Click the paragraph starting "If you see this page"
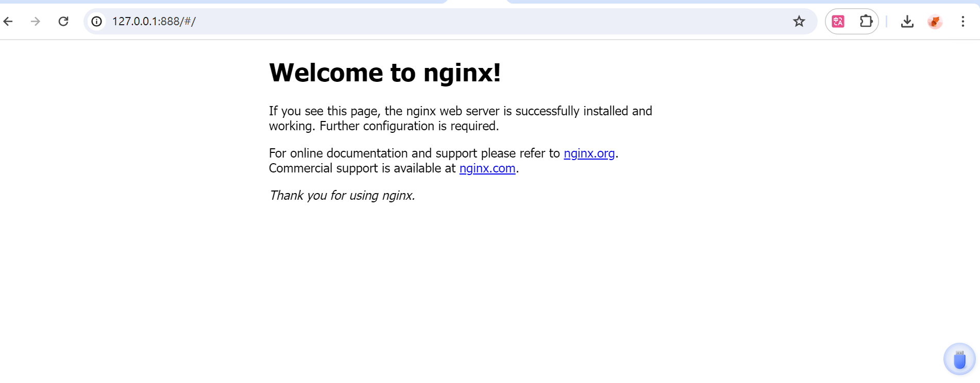Screen dimensions: 980x383 click(x=461, y=118)
